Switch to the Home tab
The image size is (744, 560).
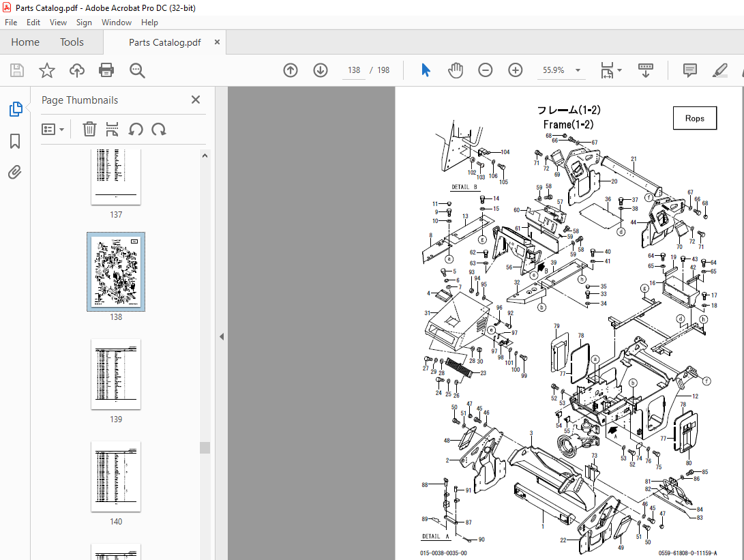(25, 42)
